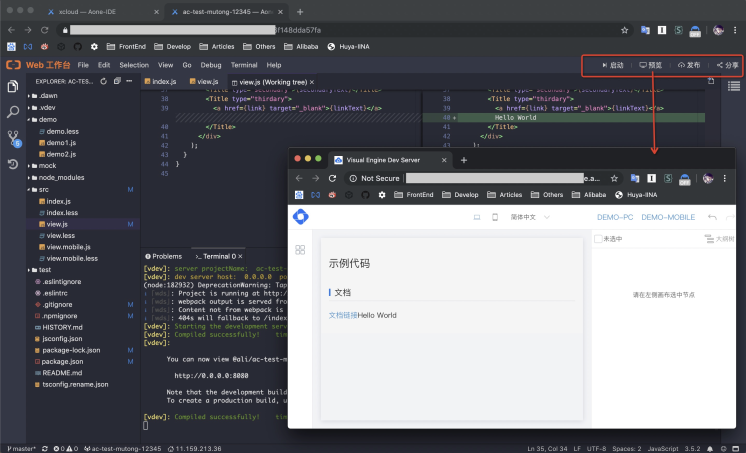Open the Search magnifier in activity bar
Image resolution: width=746 pixels, height=453 pixels.
coord(13,112)
